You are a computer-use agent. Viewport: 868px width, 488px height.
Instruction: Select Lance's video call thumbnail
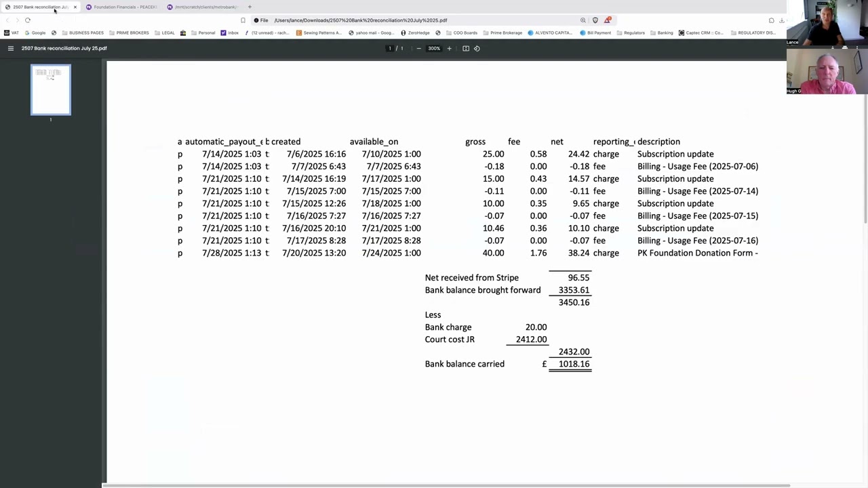(827, 23)
